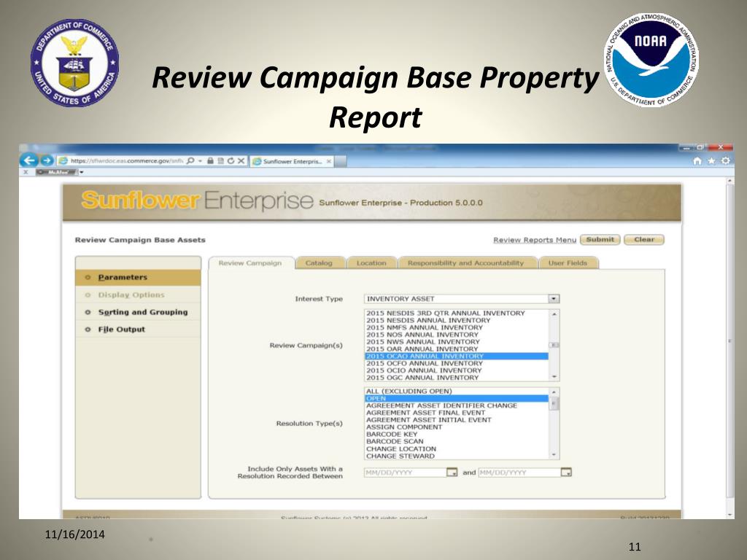Refresh the page with the reload icon
This screenshot has width=747, height=560.
(231, 161)
